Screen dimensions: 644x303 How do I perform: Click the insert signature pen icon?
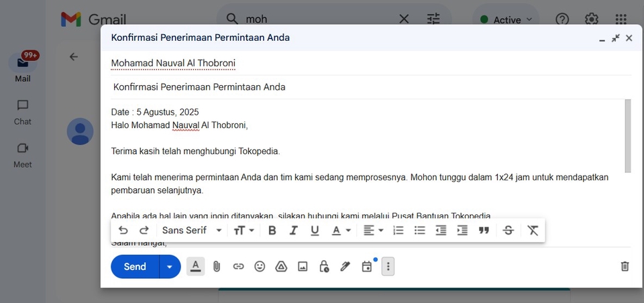click(x=345, y=267)
